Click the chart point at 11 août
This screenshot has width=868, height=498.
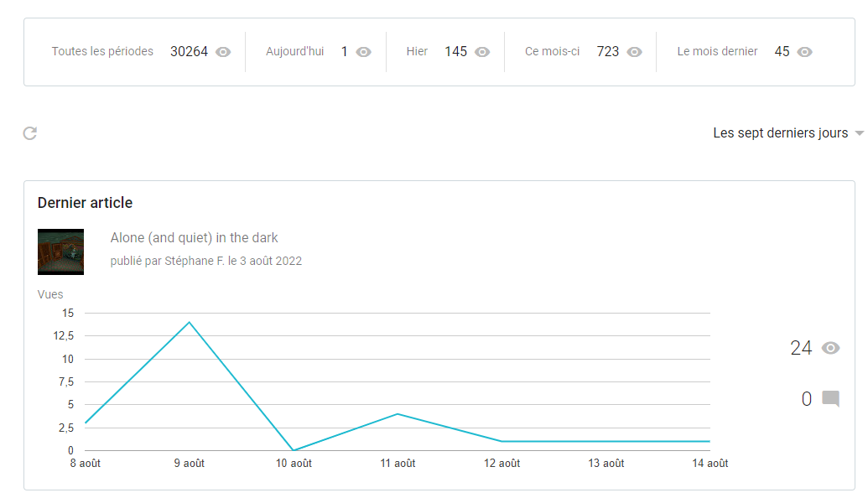(x=398, y=414)
